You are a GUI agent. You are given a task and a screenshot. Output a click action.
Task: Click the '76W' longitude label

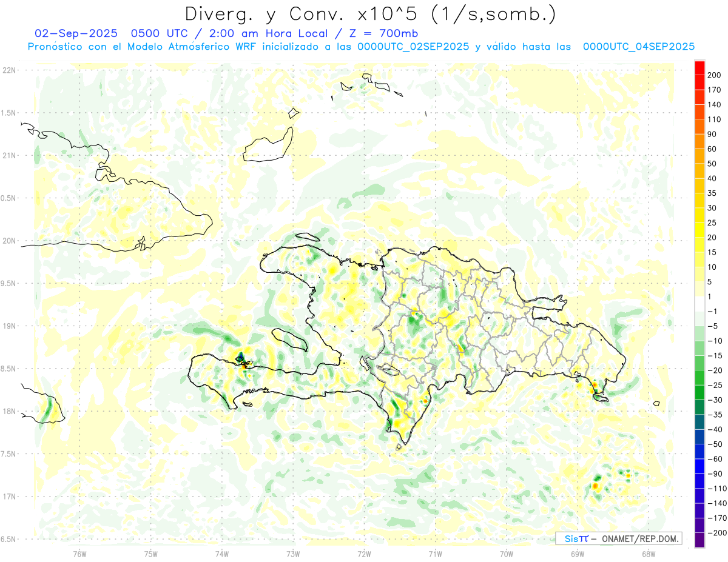[x=79, y=554]
